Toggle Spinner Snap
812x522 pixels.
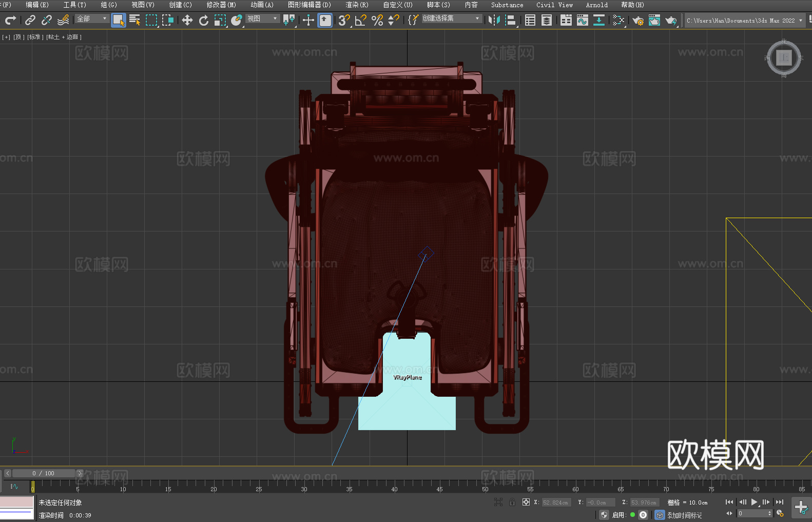point(394,20)
